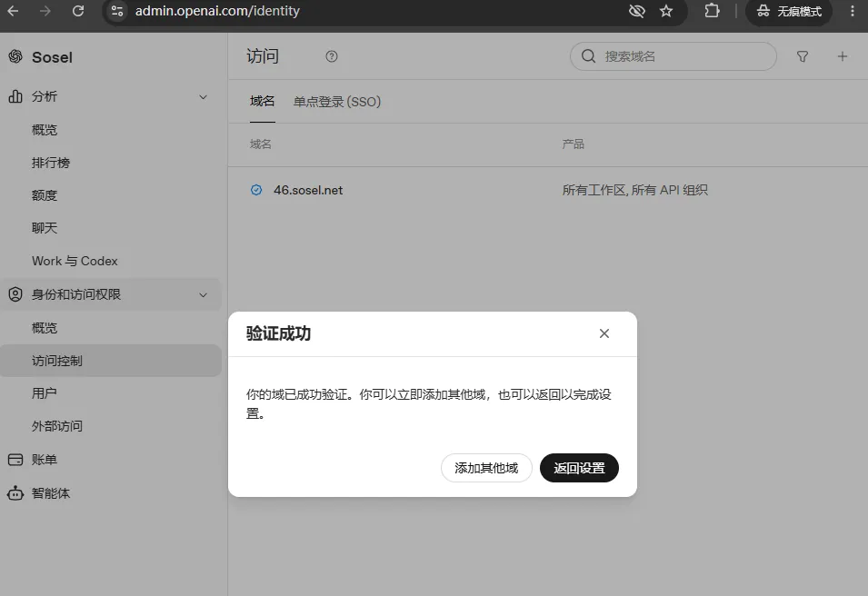Click the 无痕模式 incognito indicator

(x=789, y=12)
